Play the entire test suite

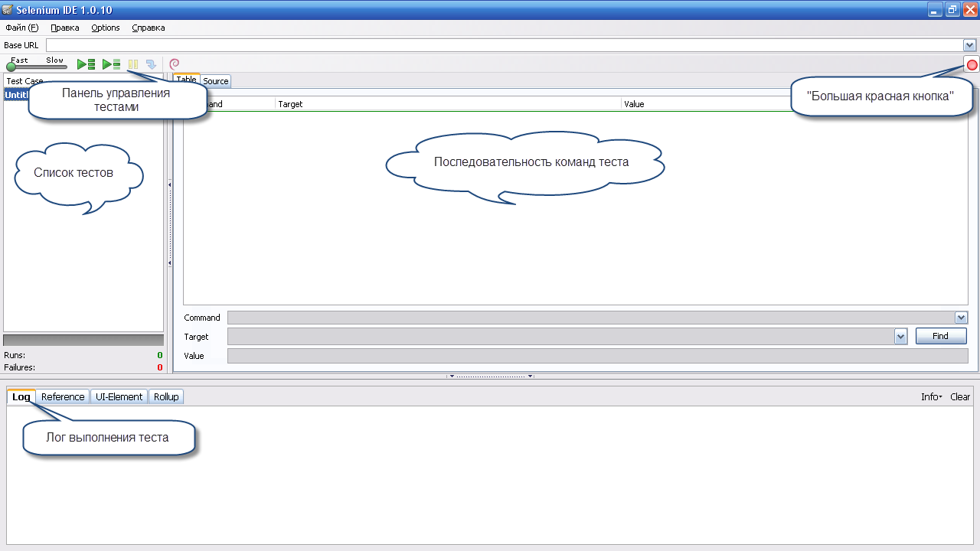pyautogui.click(x=87, y=65)
